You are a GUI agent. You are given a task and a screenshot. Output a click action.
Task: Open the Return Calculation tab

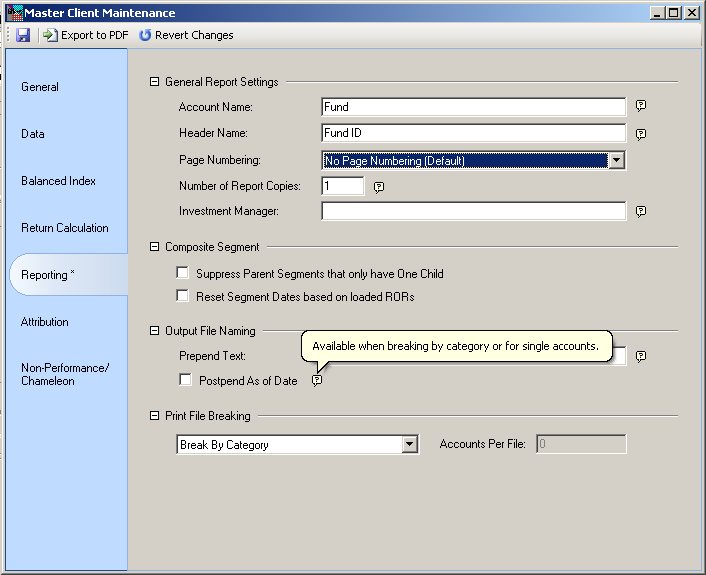(65, 228)
